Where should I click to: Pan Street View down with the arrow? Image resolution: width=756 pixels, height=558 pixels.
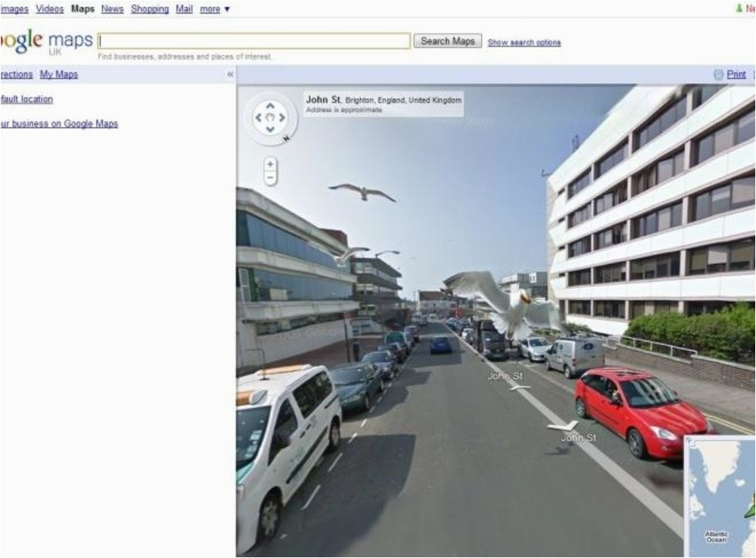[270, 129]
